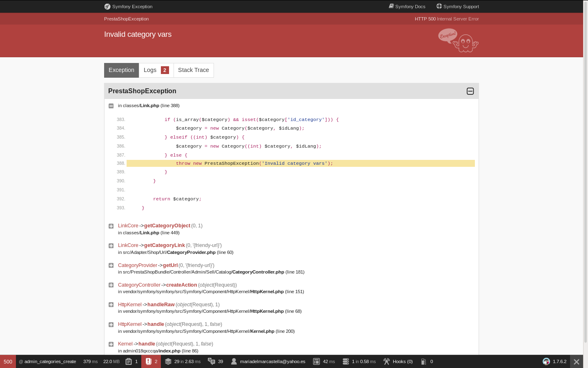The height and width of the screenshot is (368, 588).
Task: Open the cache layers icon showing 29 calls
Action: 168,361
